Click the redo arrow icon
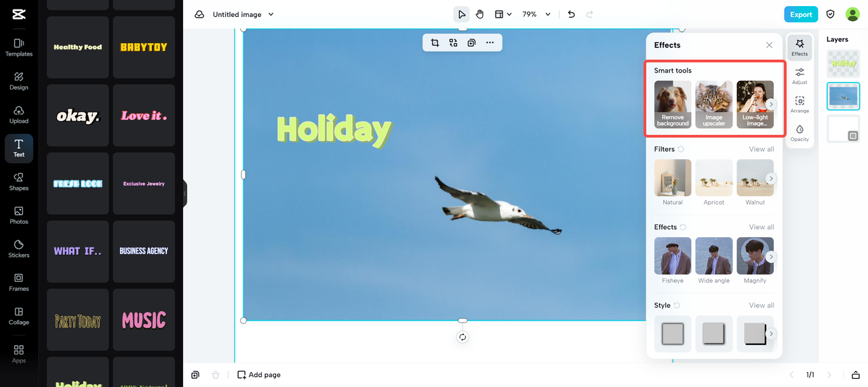 [590, 14]
